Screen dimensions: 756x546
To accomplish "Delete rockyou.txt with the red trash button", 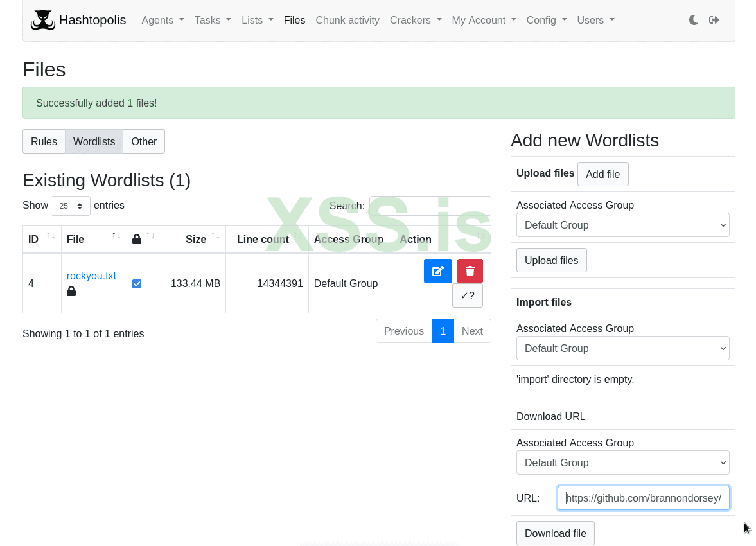I will pyautogui.click(x=470, y=271).
